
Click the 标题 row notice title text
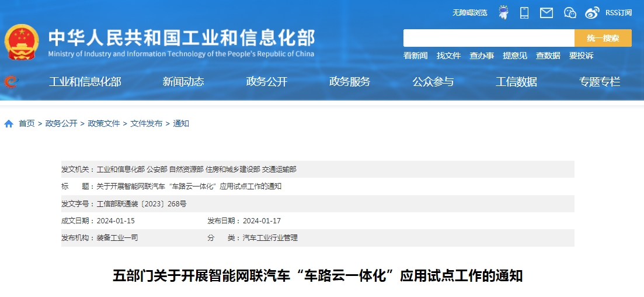(x=189, y=187)
